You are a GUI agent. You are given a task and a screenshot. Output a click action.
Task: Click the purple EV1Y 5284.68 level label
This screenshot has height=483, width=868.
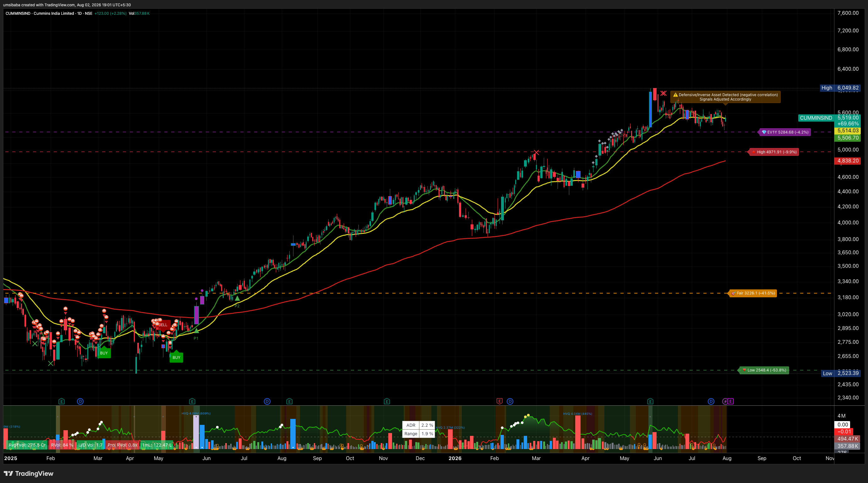(785, 132)
